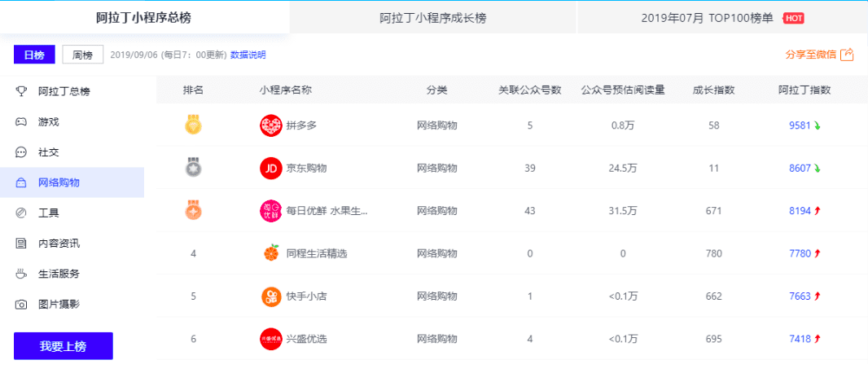Click the 阿拉丁指数 column header

(x=804, y=90)
